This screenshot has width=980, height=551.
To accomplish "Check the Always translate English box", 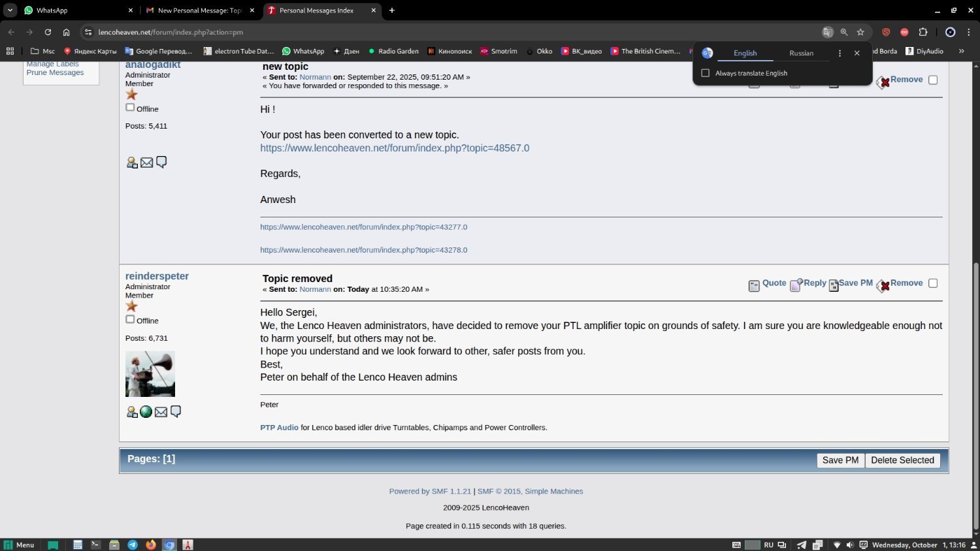I will coord(706,73).
